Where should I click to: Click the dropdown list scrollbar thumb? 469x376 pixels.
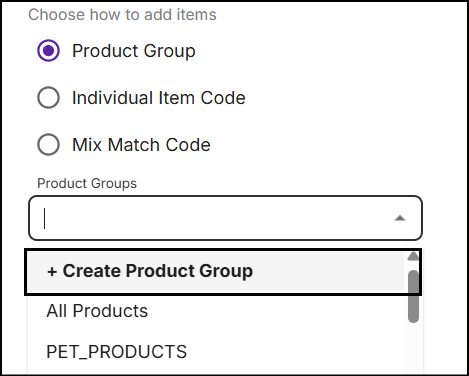(x=413, y=296)
